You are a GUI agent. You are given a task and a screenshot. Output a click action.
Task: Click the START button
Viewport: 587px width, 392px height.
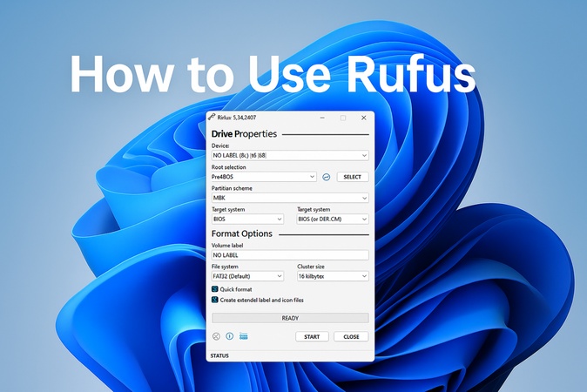(x=312, y=336)
